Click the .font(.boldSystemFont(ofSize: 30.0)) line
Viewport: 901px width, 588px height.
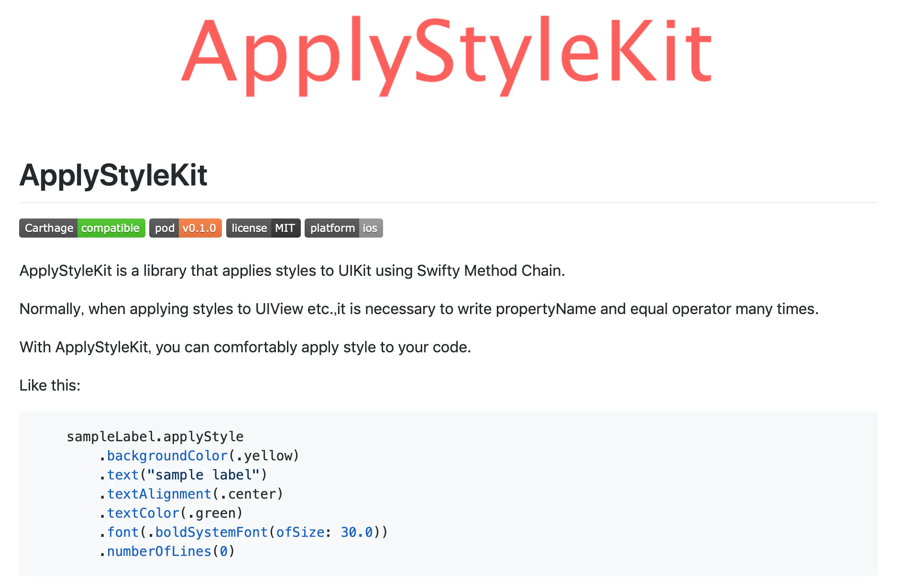pos(243,532)
